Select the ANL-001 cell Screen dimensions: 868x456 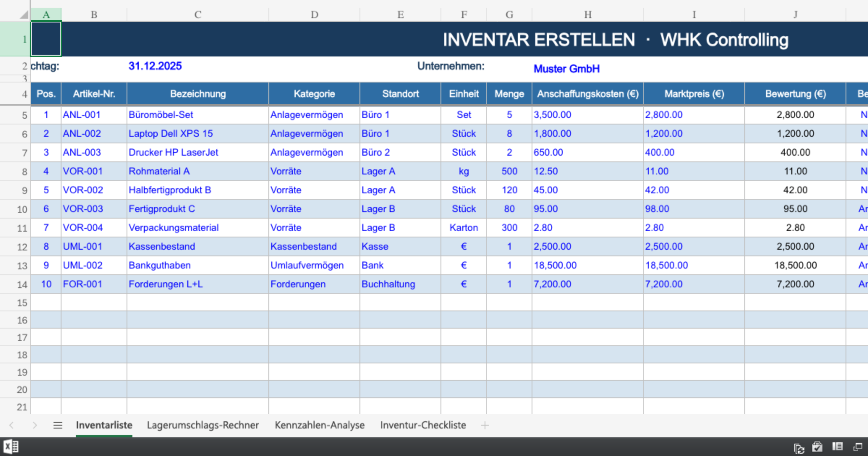click(x=94, y=115)
